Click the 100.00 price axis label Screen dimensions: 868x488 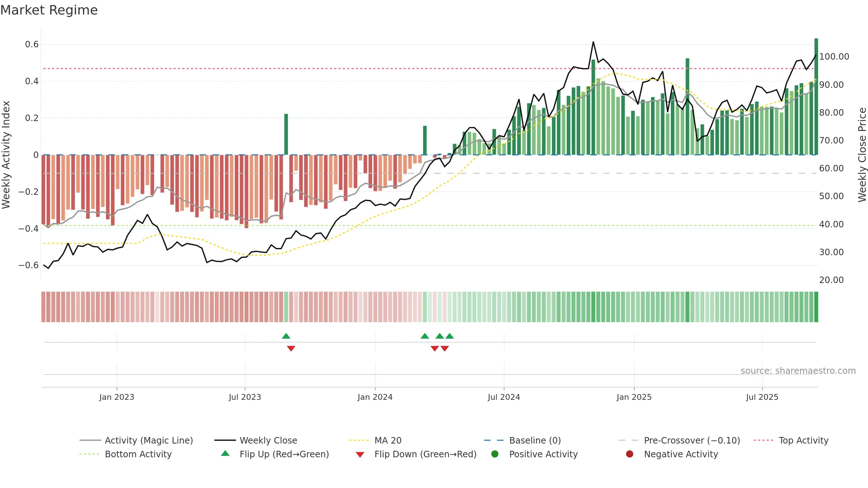click(x=834, y=56)
